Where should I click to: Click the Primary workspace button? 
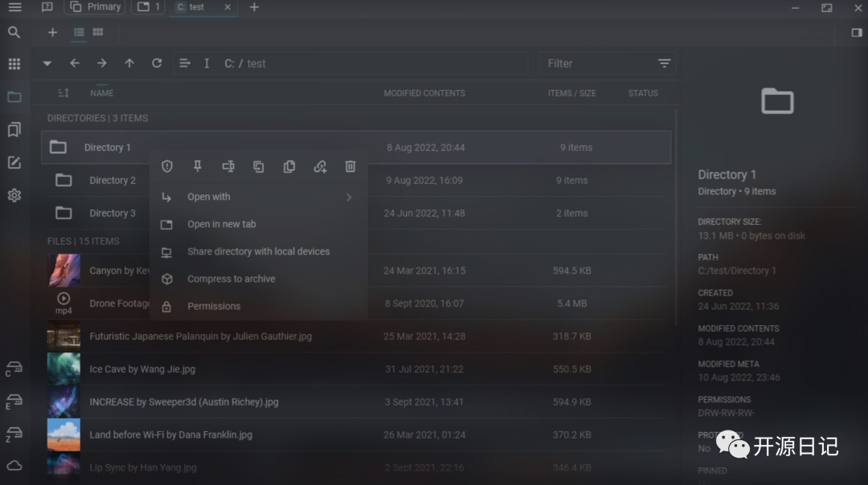(x=95, y=6)
